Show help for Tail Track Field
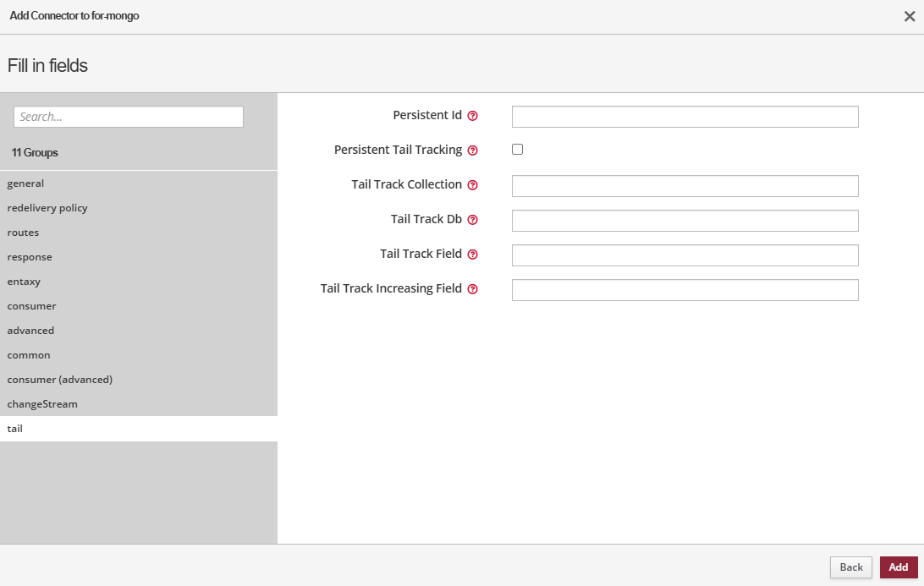 pos(473,255)
